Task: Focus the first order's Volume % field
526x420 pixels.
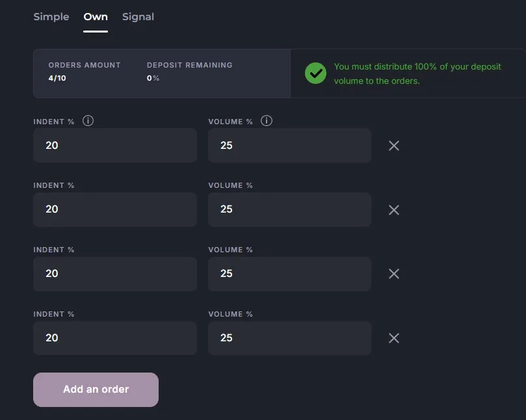Action: (x=289, y=146)
